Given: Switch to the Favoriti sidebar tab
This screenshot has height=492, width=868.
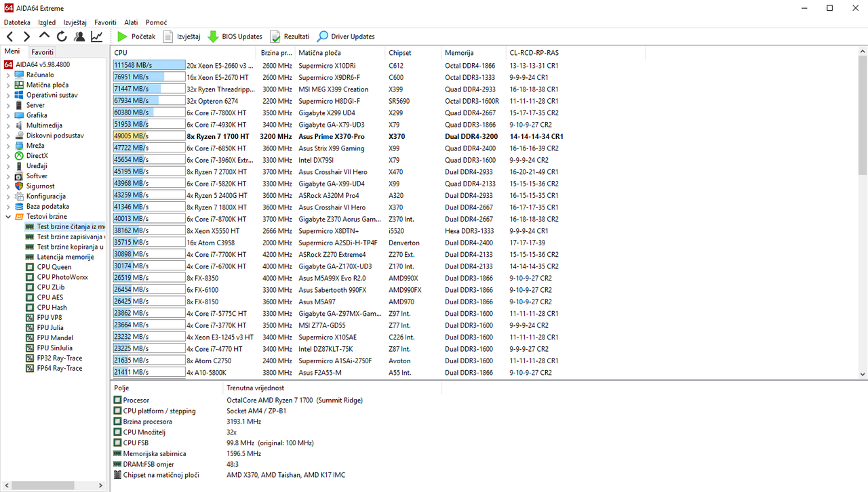Looking at the screenshot, I should click(42, 52).
